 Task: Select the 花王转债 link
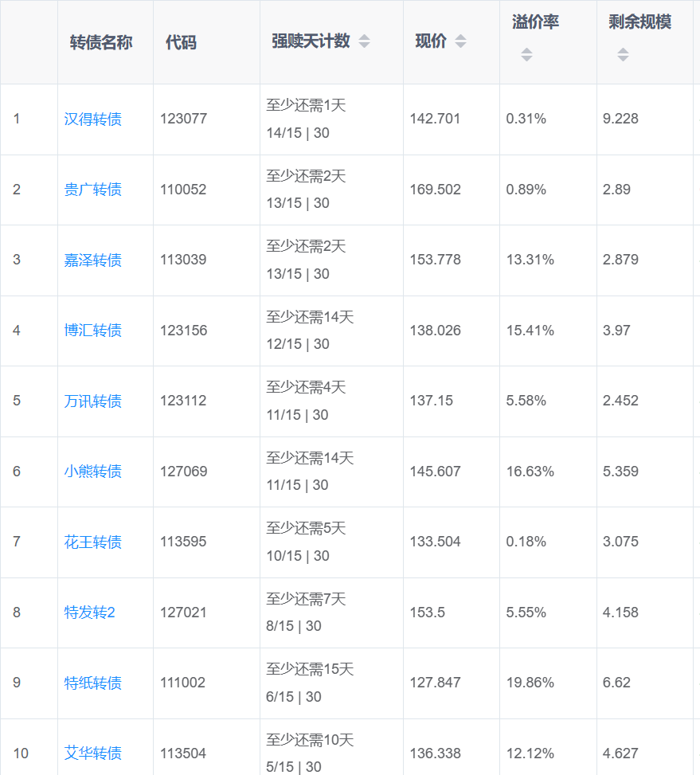93,542
